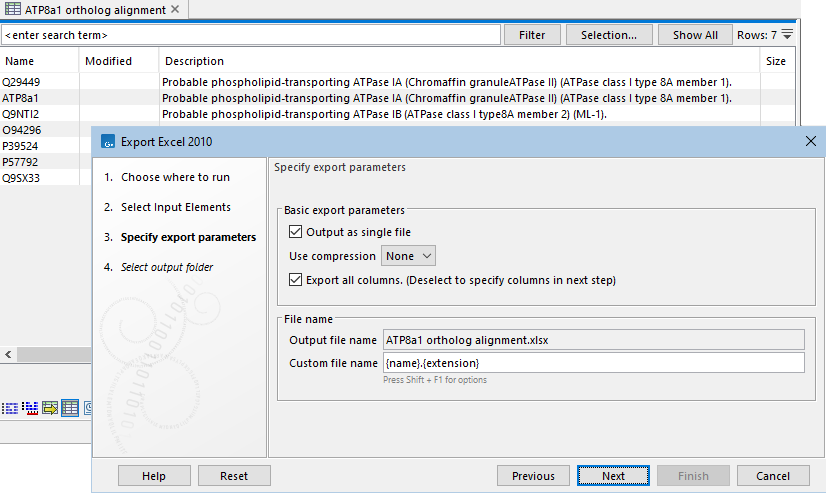Click the horizontal scrollbar left arrow

[7, 355]
